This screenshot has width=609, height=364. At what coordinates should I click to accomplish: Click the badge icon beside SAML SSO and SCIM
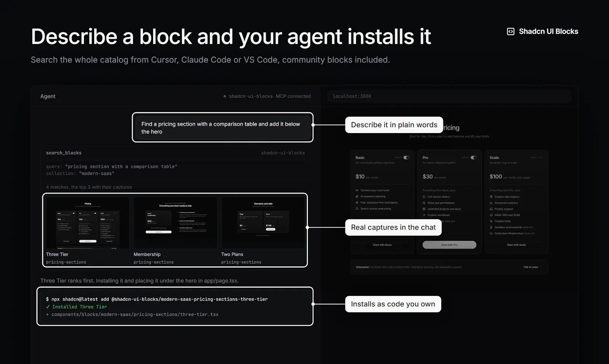[491, 215]
